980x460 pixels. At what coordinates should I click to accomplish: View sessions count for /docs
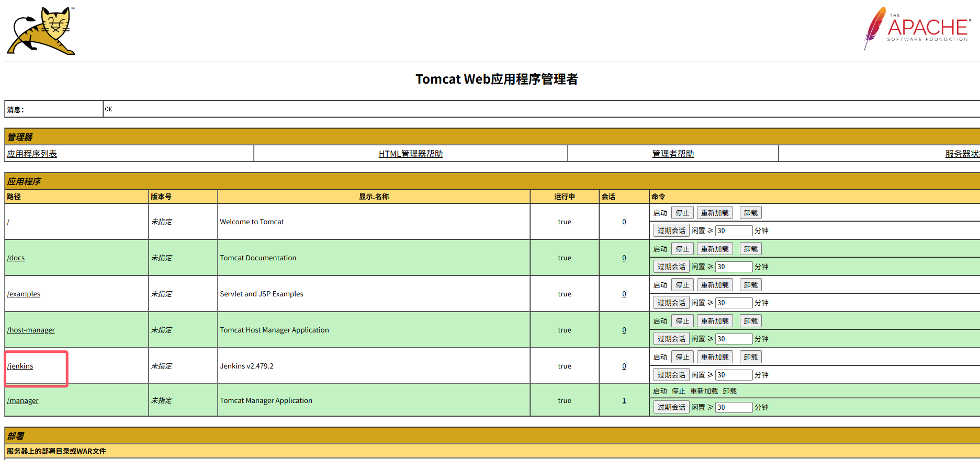624,258
